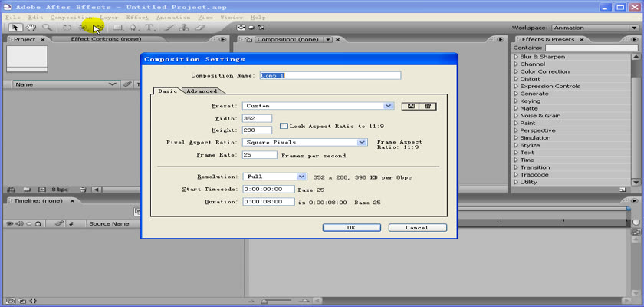
Task: Click the Start Timecode field
Action: 268,189
